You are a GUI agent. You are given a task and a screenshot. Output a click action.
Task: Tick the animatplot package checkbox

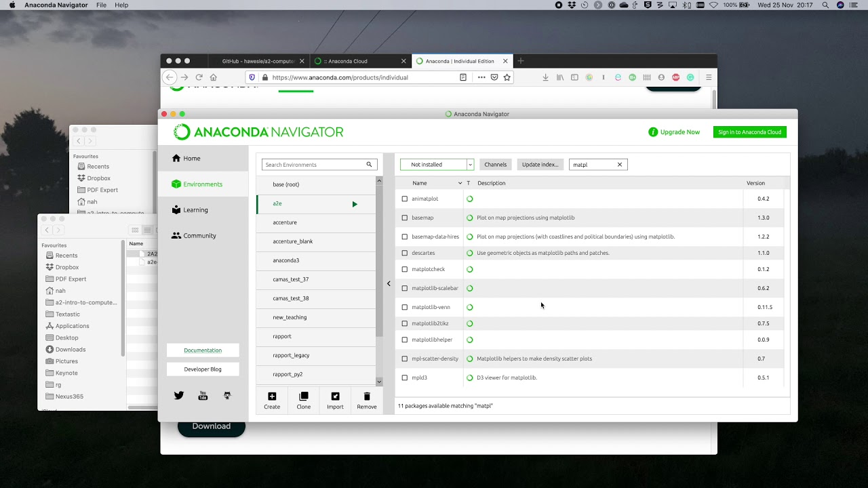(405, 199)
